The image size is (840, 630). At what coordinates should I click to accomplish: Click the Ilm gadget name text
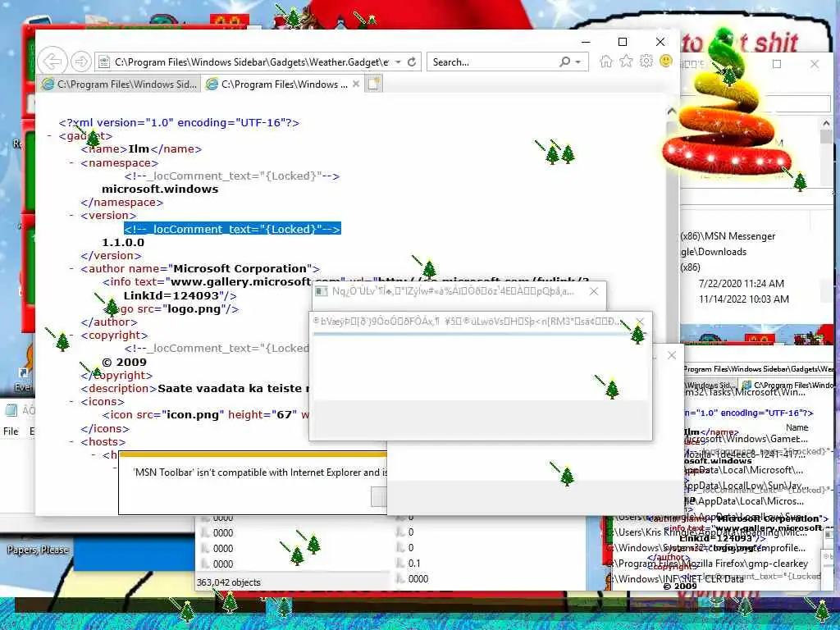139,149
